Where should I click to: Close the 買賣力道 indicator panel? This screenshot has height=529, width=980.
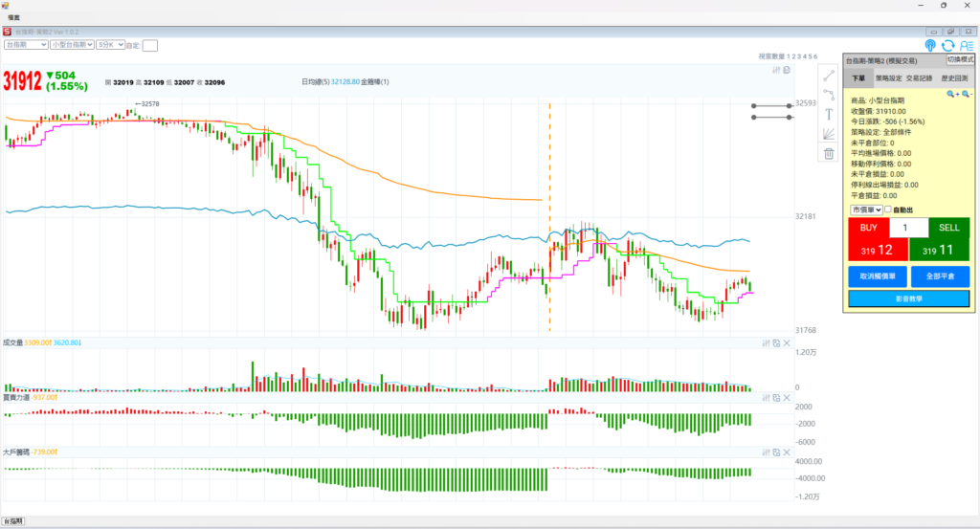coord(787,396)
